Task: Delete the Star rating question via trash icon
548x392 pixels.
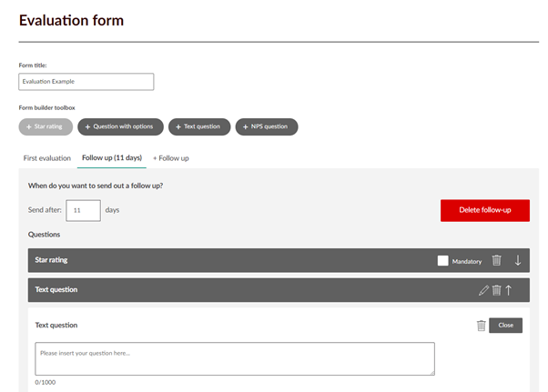Action: (496, 261)
